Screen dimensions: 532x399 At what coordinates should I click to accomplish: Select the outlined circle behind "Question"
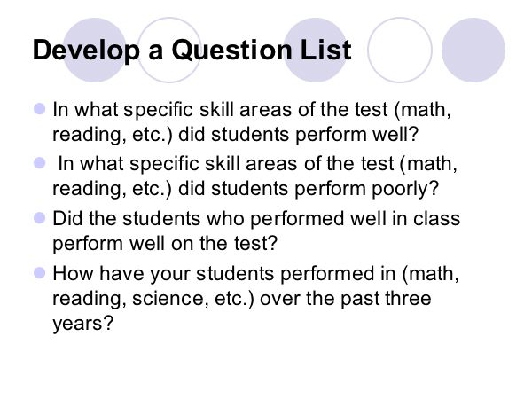[x=169, y=50]
